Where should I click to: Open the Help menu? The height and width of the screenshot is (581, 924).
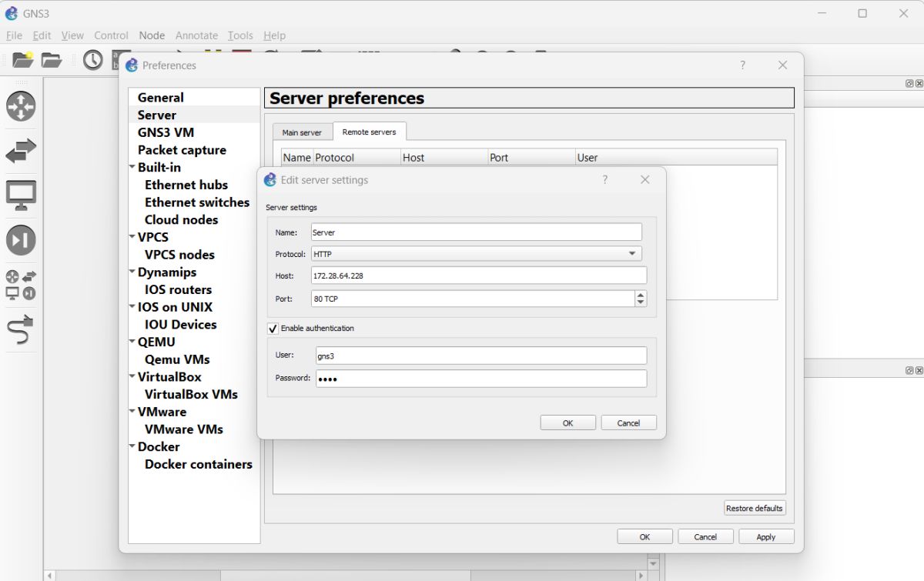pyautogui.click(x=274, y=35)
